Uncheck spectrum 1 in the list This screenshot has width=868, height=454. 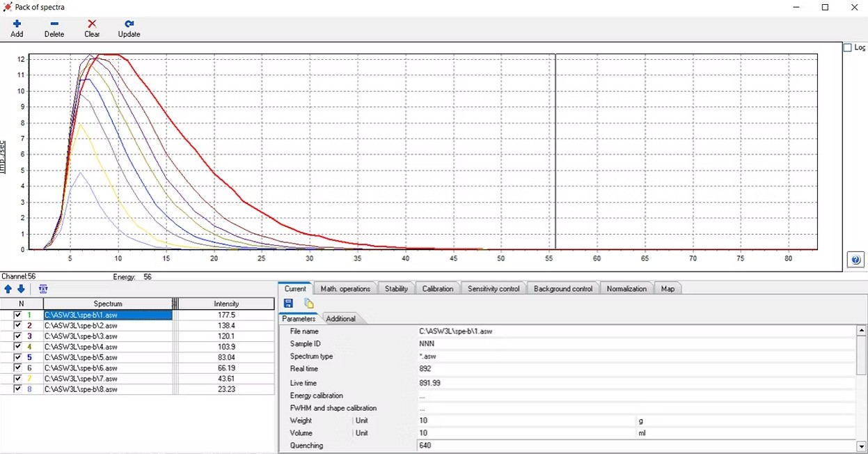pyautogui.click(x=18, y=315)
